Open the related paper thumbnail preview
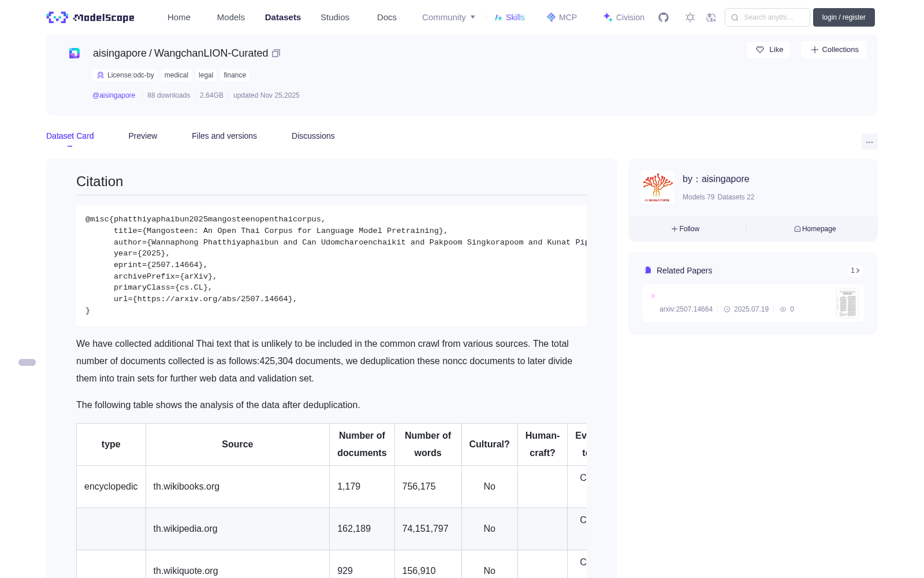924x578 pixels. [847, 303]
